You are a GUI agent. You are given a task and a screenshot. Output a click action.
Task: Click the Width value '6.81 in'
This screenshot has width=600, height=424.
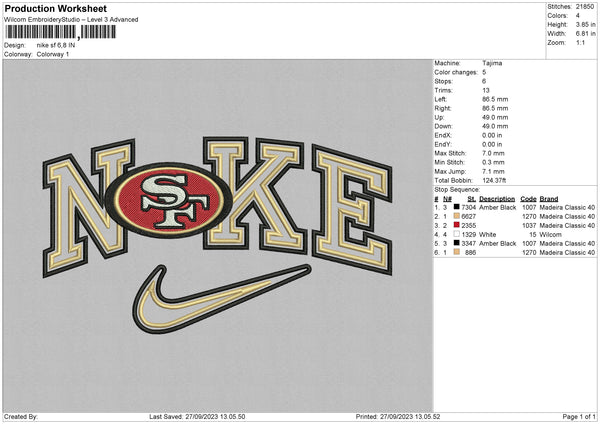point(585,34)
